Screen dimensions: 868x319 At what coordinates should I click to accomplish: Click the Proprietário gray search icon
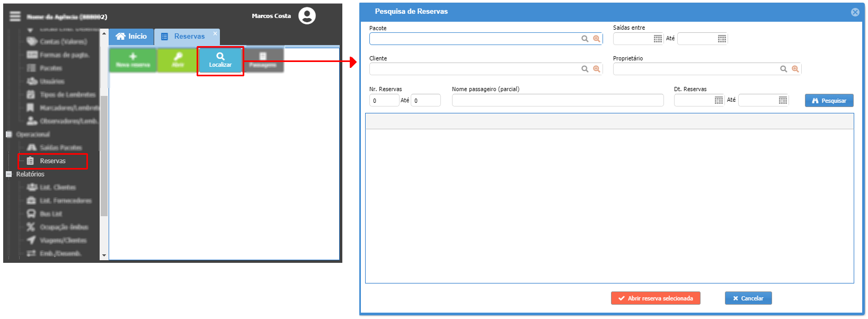pyautogui.click(x=784, y=69)
